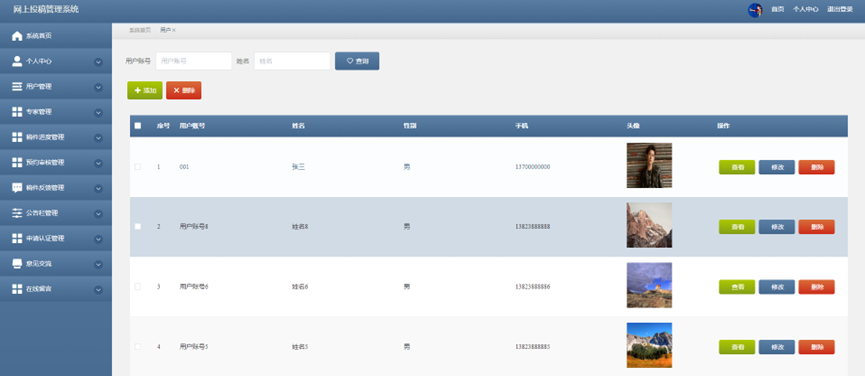Focus the 用户账号 search input field
The height and width of the screenshot is (376, 865).
194,61
